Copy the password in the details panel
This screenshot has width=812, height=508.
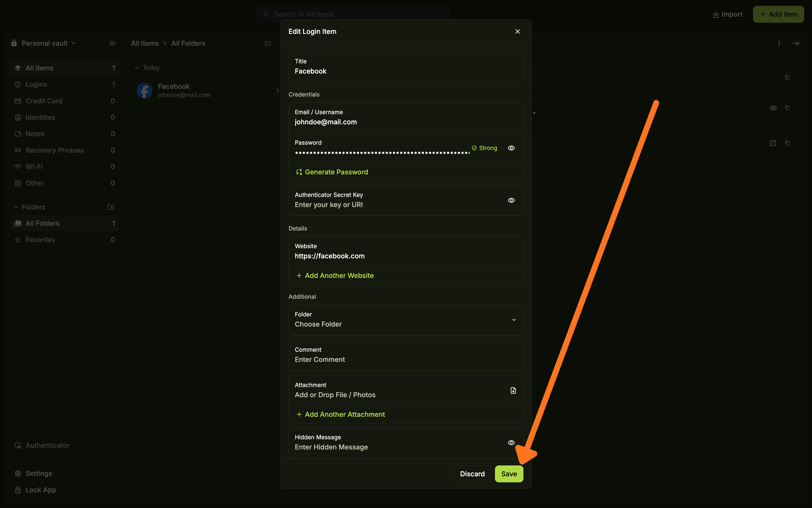(787, 108)
